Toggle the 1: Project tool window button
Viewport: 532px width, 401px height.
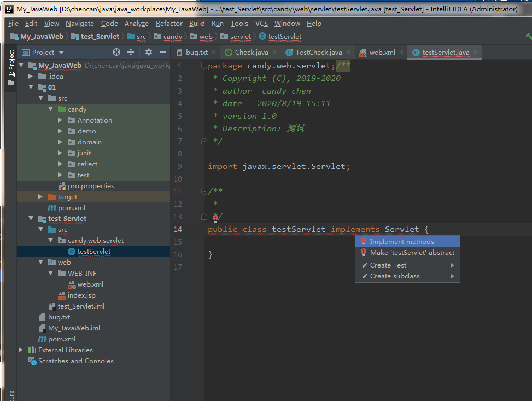[x=11, y=67]
